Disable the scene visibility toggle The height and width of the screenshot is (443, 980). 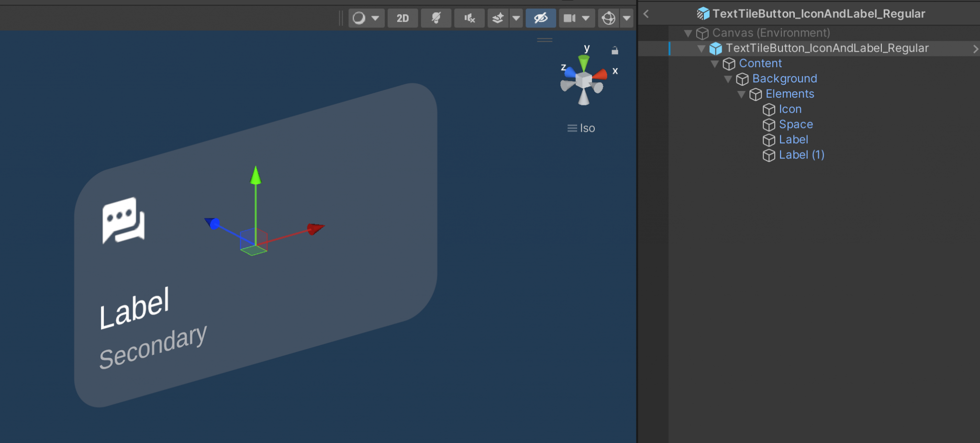(541, 18)
